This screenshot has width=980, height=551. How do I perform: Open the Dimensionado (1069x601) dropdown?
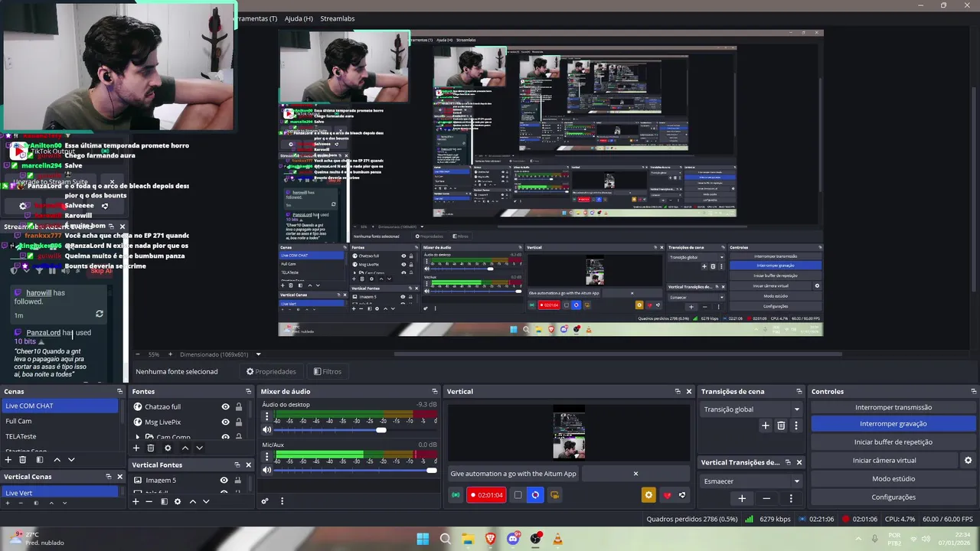(220, 354)
